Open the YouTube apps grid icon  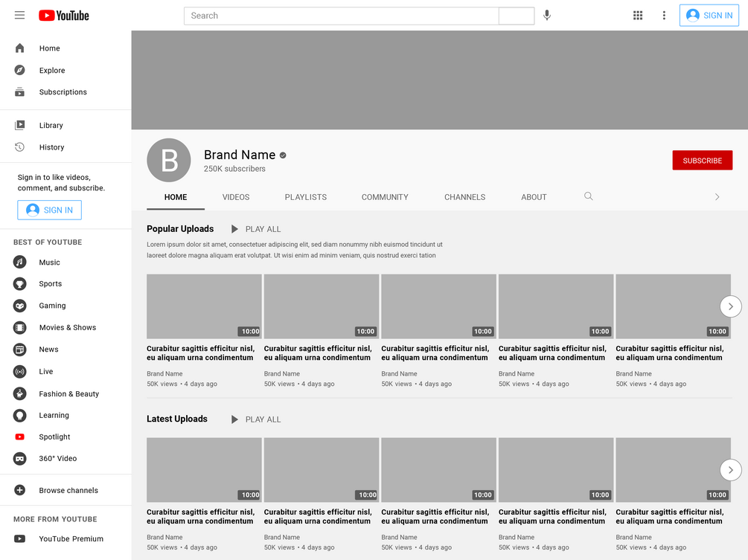[638, 16]
